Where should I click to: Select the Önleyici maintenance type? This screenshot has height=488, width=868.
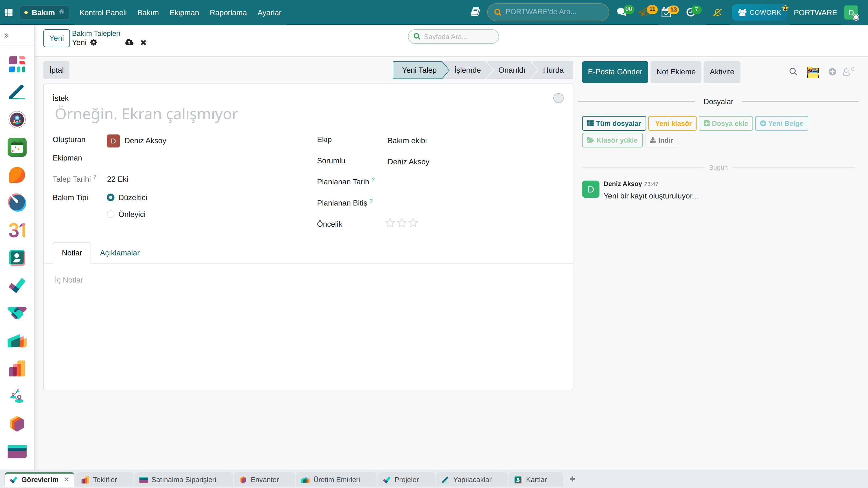(110, 214)
